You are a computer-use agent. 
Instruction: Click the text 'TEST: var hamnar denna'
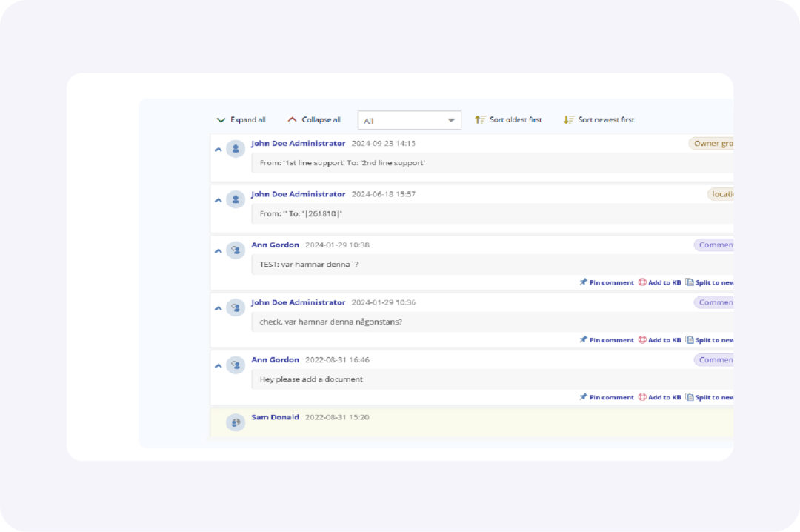(309, 265)
